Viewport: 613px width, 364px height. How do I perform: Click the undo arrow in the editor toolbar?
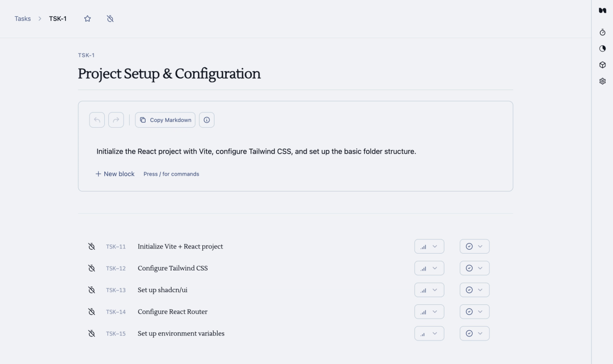pos(97,120)
